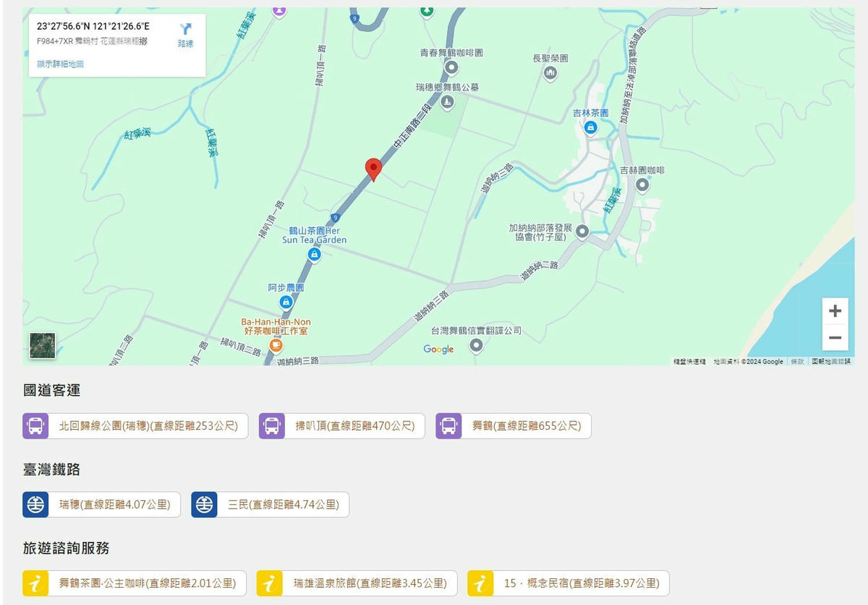Open the 條款 terms link
The image size is (868, 605).
(x=797, y=361)
